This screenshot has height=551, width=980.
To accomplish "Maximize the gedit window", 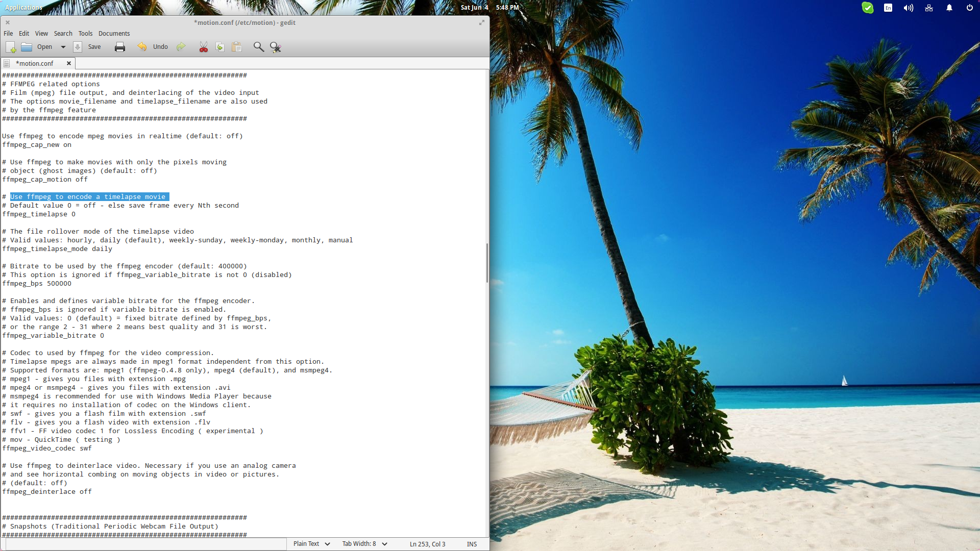I will pos(481,22).
